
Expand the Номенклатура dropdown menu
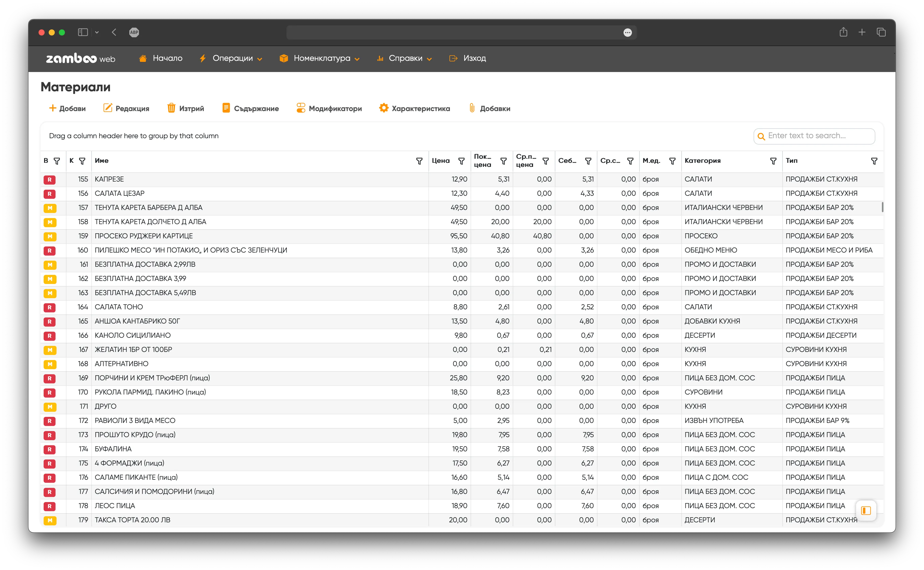pos(322,58)
